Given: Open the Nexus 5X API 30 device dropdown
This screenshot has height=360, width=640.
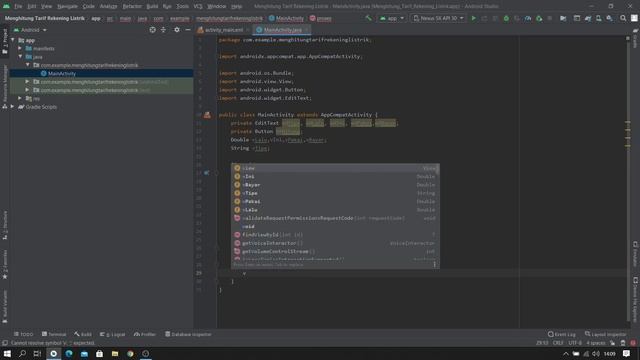Looking at the screenshot, I should [438, 18].
